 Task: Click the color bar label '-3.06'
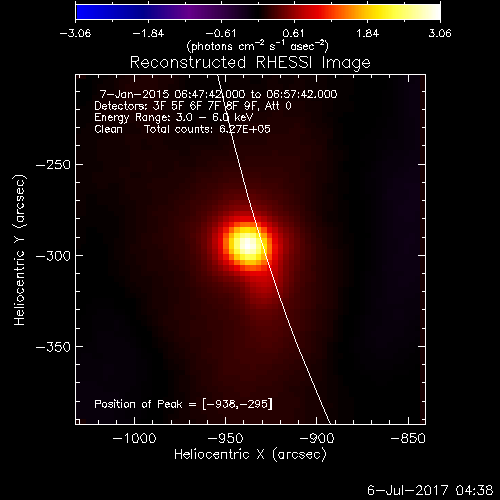[x=75, y=33]
